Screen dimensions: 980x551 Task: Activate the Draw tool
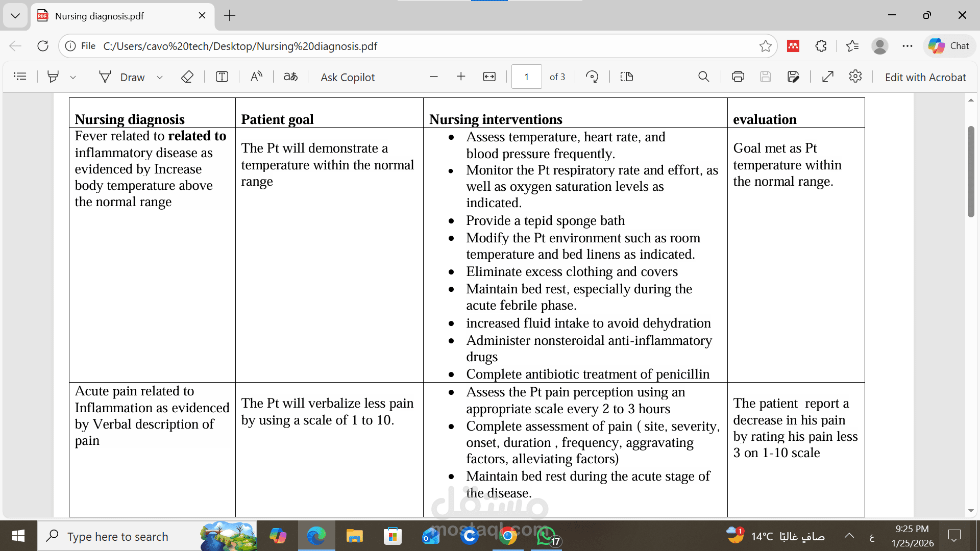pos(122,77)
